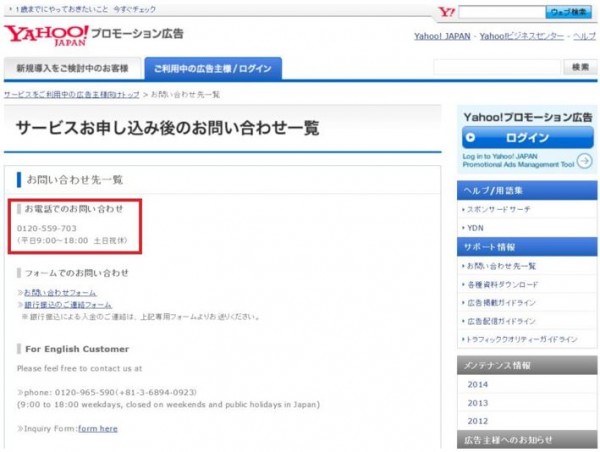Click the small Y! icon beside web search box
Viewport: 600px width, 452px height.
click(446, 12)
